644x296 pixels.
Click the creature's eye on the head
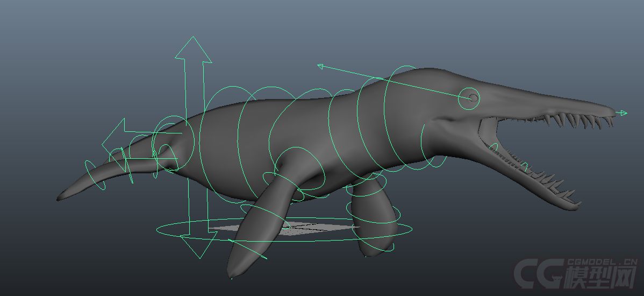click(x=473, y=97)
